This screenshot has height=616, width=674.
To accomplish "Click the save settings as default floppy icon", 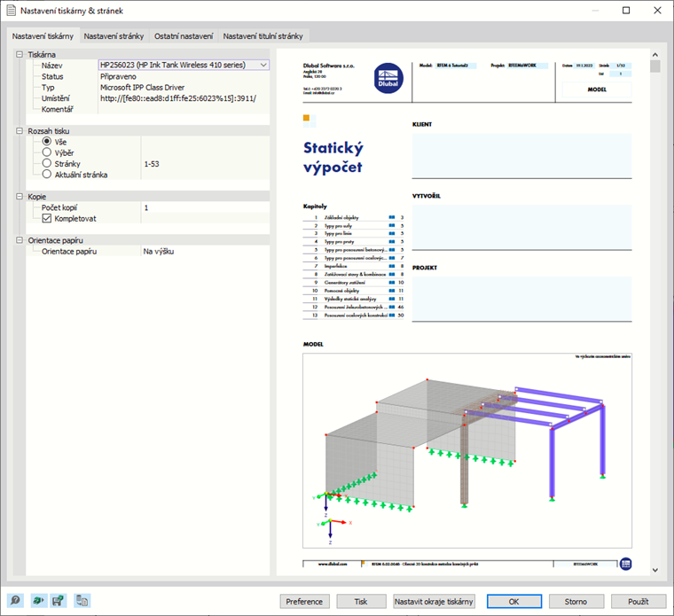I will click(58, 600).
